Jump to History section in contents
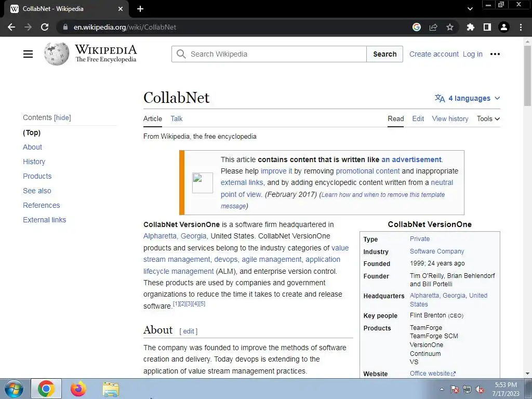The height and width of the screenshot is (399, 532). pyautogui.click(x=34, y=162)
